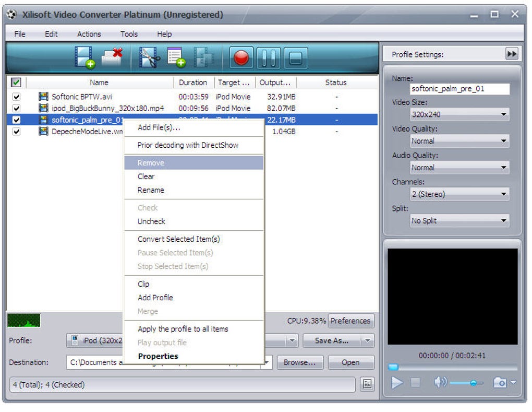Choose Remove from the context menu

click(194, 163)
